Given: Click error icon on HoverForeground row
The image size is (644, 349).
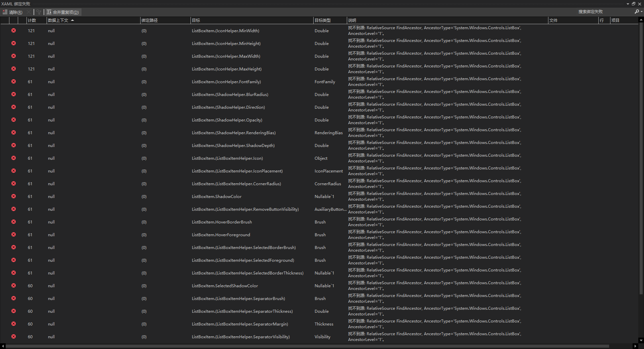Looking at the screenshot, I should click(13, 235).
